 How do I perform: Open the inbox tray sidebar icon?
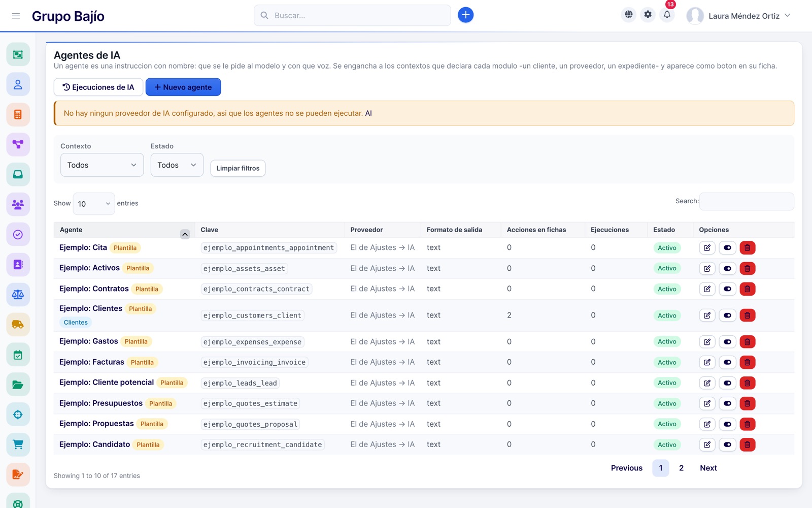(18, 174)
